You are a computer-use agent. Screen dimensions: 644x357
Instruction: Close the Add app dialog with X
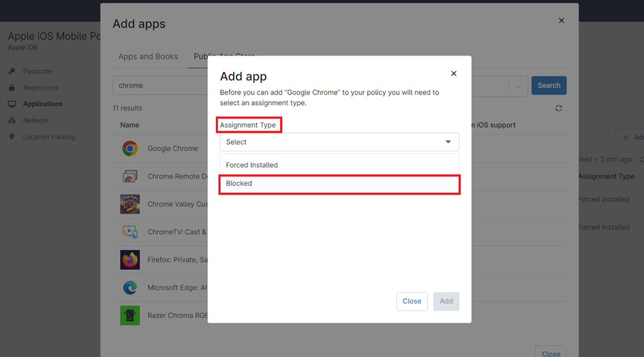pyautogui.click(x=453, y=73)
